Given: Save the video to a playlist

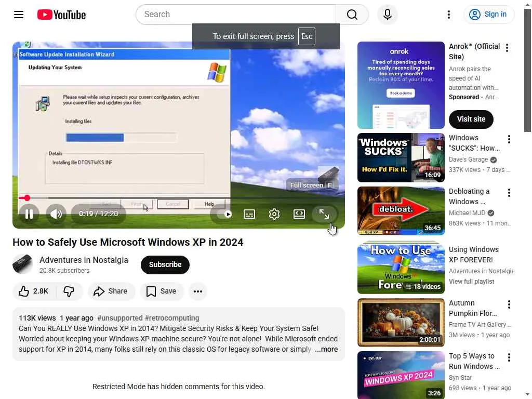Looking at the screenshot, I should (x=162, y=291).
